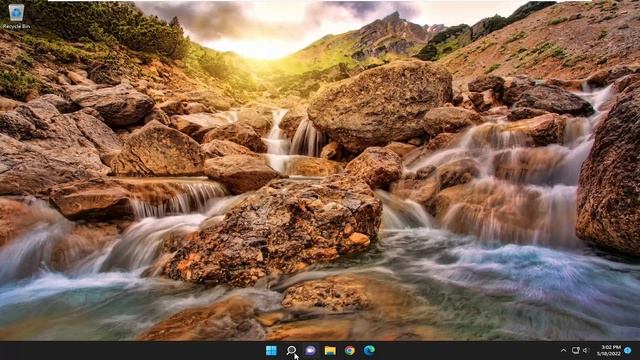Screen dimensions: 640x360
Task: Launch Google Chrome from taskbar
Action: tap(350, 350)
